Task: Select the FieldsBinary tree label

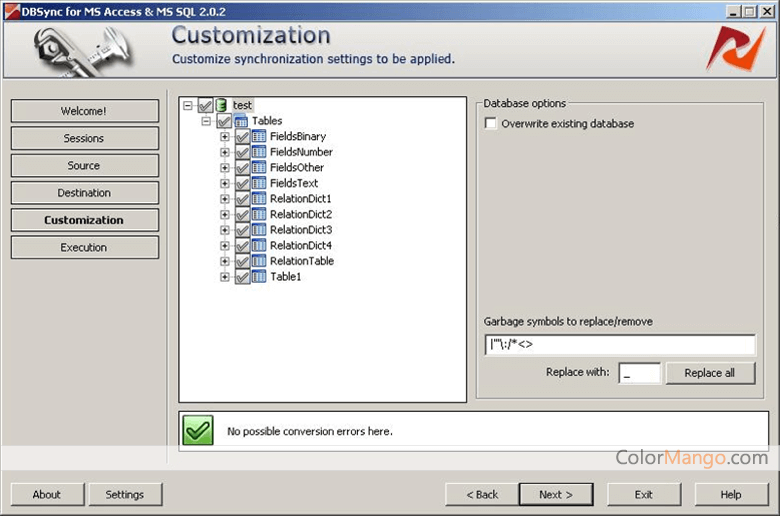Action: tap(297, 136)
